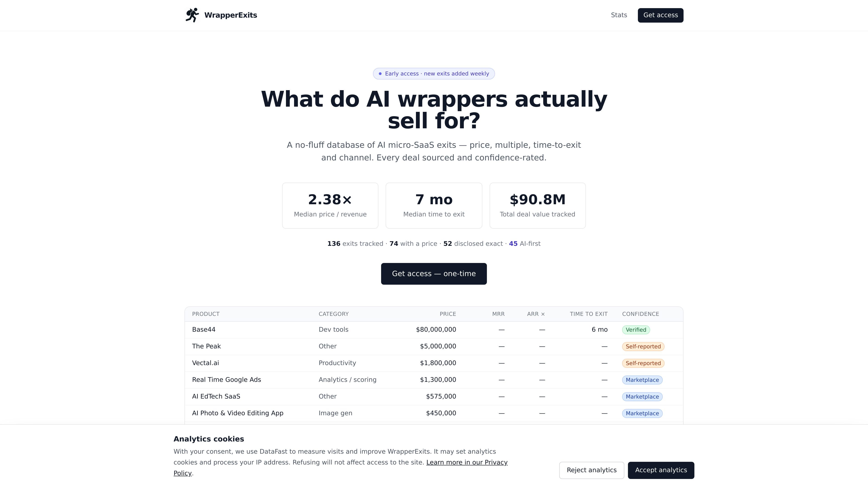Click the TIME TO EXIT column header
The height and width of the screenshot is (488, 868).
pyautogui.click(x=589, y=314)
